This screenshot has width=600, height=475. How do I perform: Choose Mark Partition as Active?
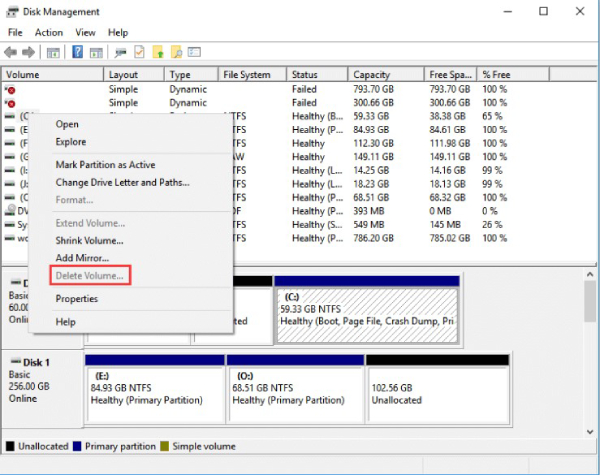pyautogui.click(x=105, y=165)
